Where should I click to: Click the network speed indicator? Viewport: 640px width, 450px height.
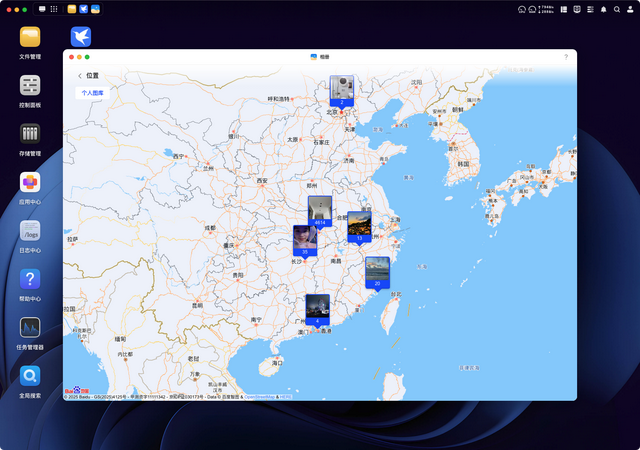coord(546,9)
